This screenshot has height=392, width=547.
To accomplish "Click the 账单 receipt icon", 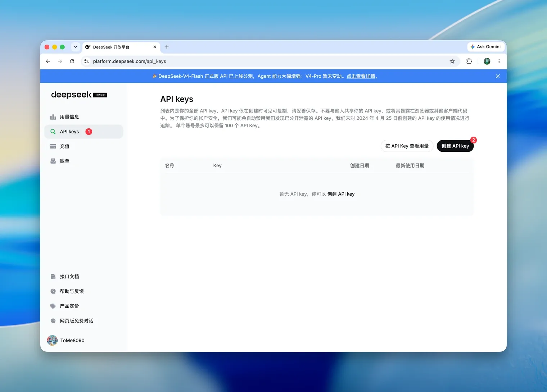I will pyautogui.click(x=53, y=161).
